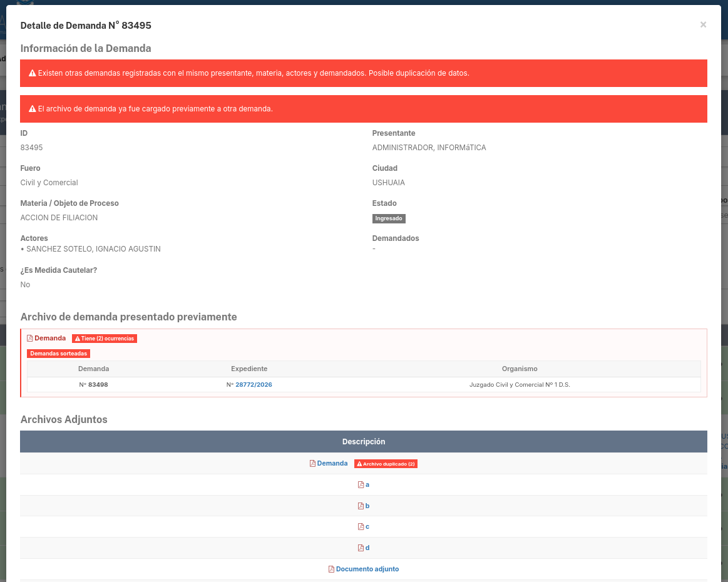This screenshot has width=728, height=582.
Task: Click the PDF icon beside Documento adjunto
Action: pos(331,569)
